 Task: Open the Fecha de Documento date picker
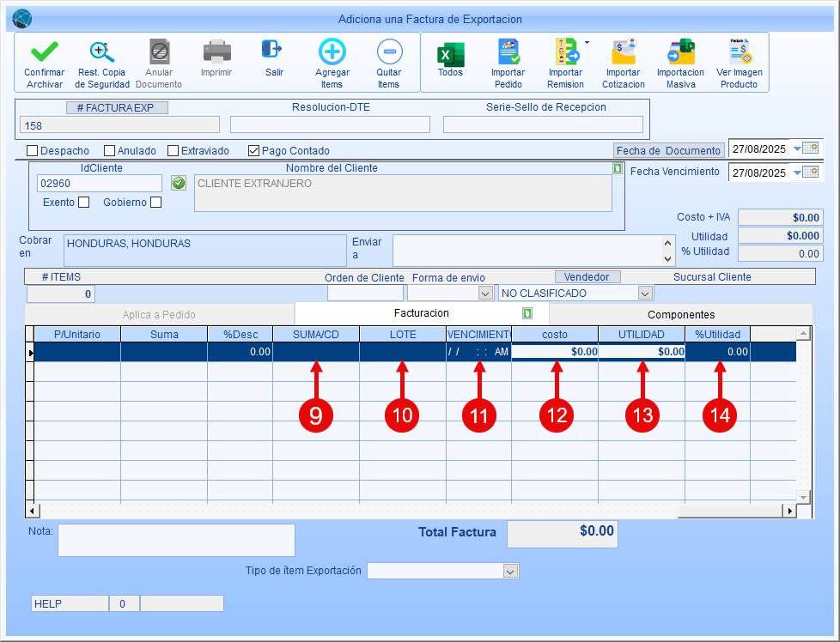(810, 148)
